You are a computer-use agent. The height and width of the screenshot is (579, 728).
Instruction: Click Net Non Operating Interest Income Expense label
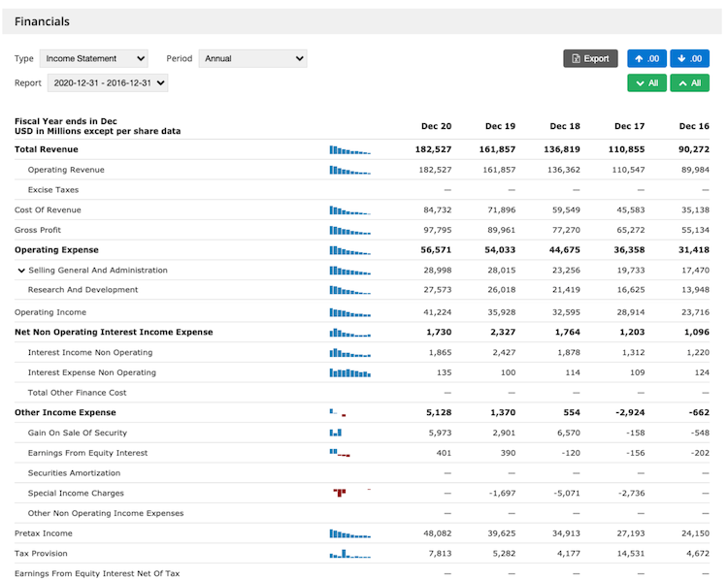[114, 333]
